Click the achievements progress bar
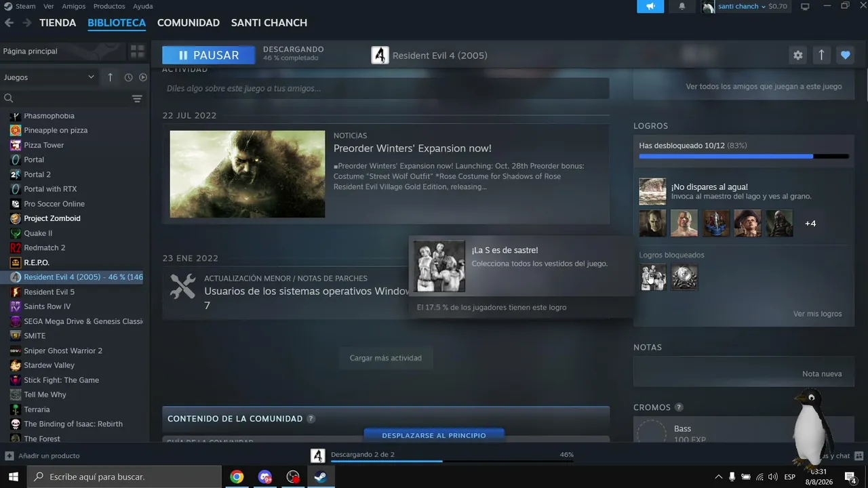 click(x=744, y=157)
